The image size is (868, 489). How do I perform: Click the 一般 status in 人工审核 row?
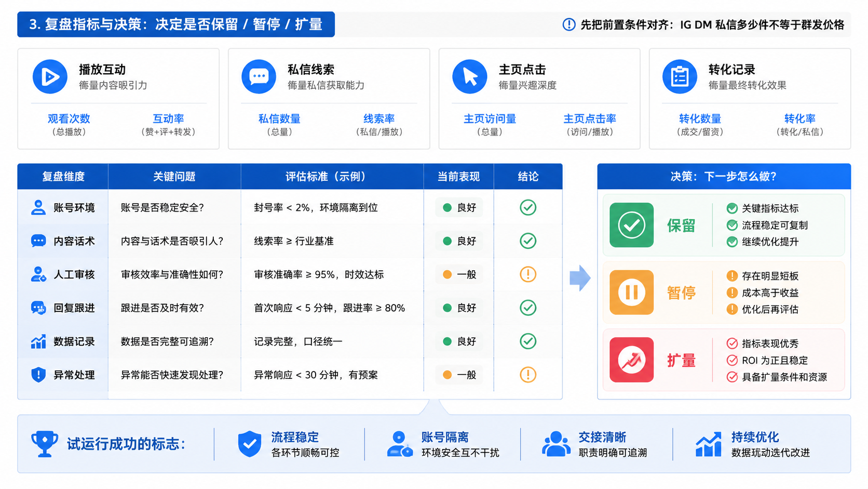pos(459,274)
